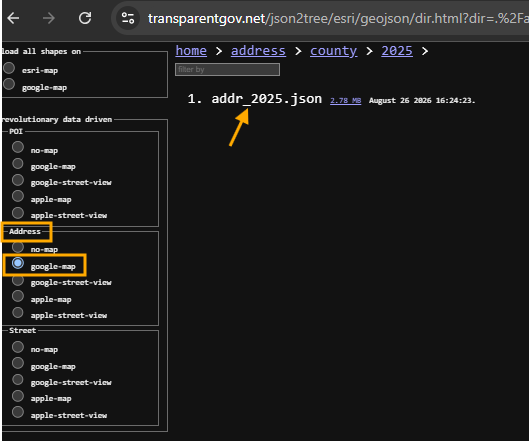Click the 2.78 MB file size link

point(345,101)
